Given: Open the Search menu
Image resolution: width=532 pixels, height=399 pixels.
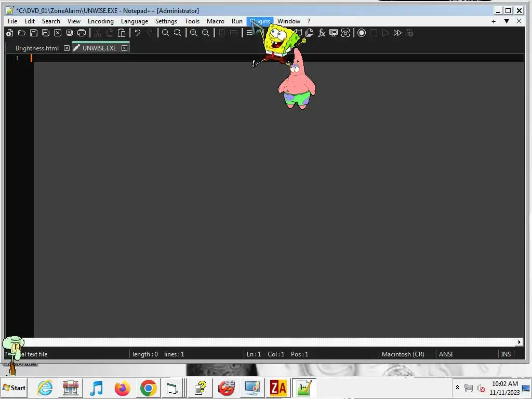Looking at the screenshot, I should (51, 21).
